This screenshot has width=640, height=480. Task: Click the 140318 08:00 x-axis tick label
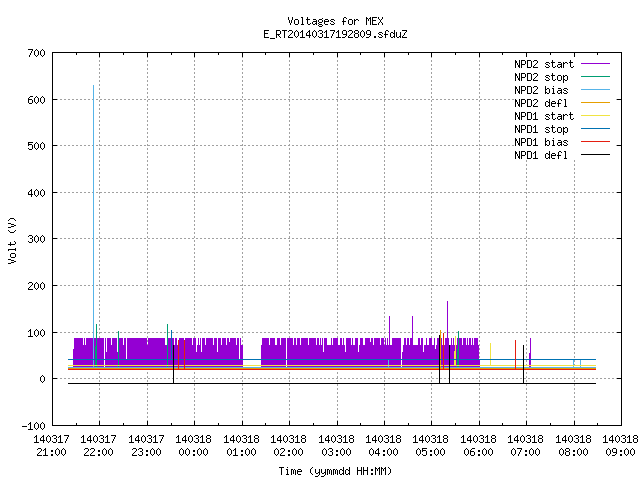click(573, 446)
